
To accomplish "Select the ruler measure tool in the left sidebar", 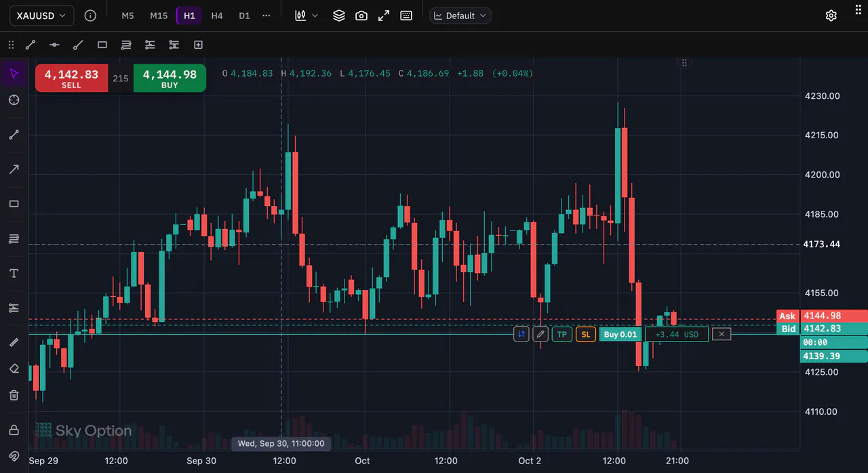I will 14,342.
